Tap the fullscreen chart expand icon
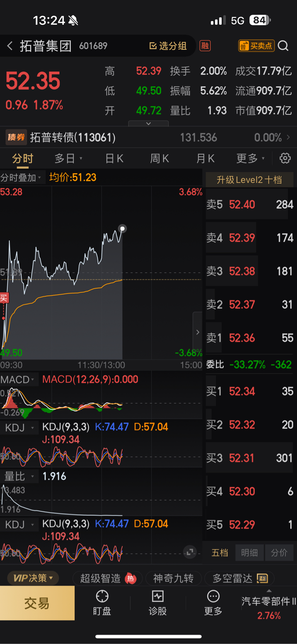Viewport: 297px width, 644px height. [x=189, y=552]
